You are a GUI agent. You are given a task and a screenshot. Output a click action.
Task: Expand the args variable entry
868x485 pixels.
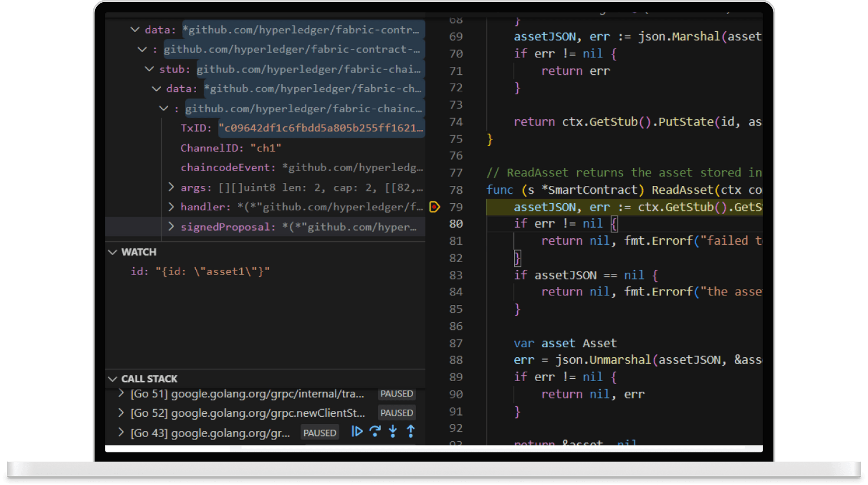coord(171,188)
